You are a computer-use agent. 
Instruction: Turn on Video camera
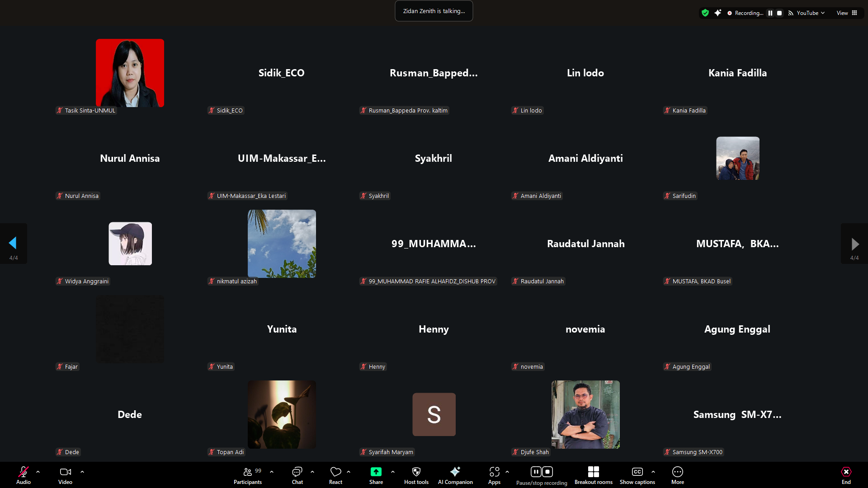[65, 472]
